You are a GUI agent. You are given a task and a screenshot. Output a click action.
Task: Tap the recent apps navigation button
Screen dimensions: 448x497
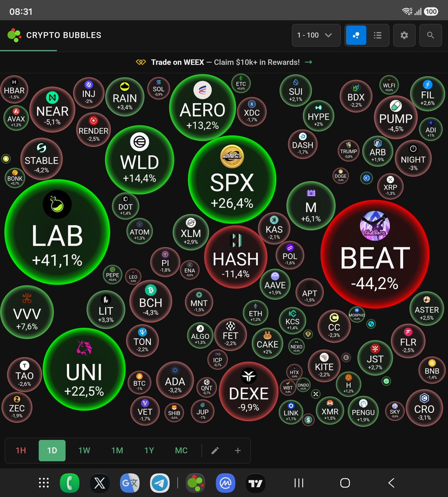pos(298,483)
